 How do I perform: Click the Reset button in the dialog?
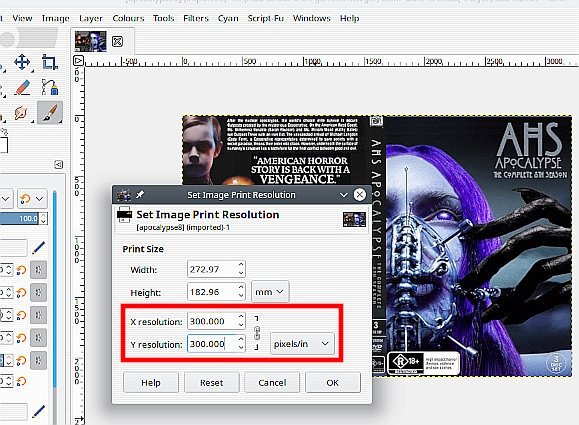[x=212, y=383]
